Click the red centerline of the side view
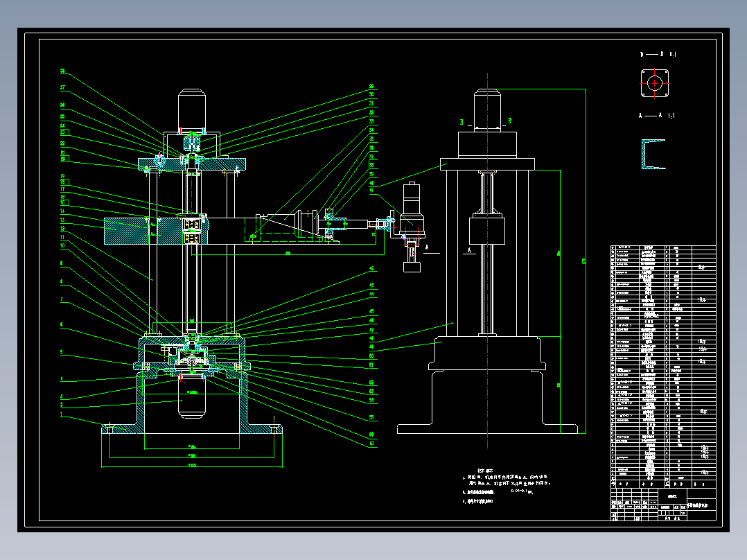The height and width of the screenshot is (560, 747). (487, 261)
